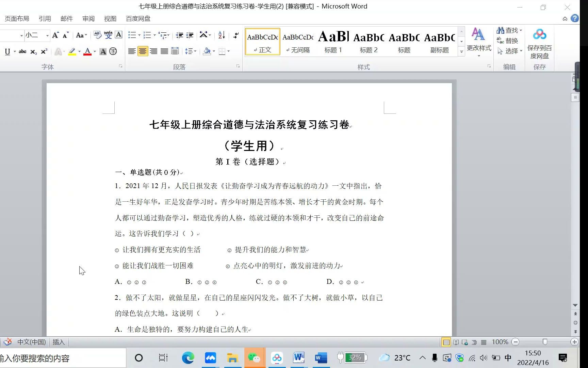This screenshot has width=588, height=368.
Task: Click the zoom in plus button
Action: (x=574, y=342)
